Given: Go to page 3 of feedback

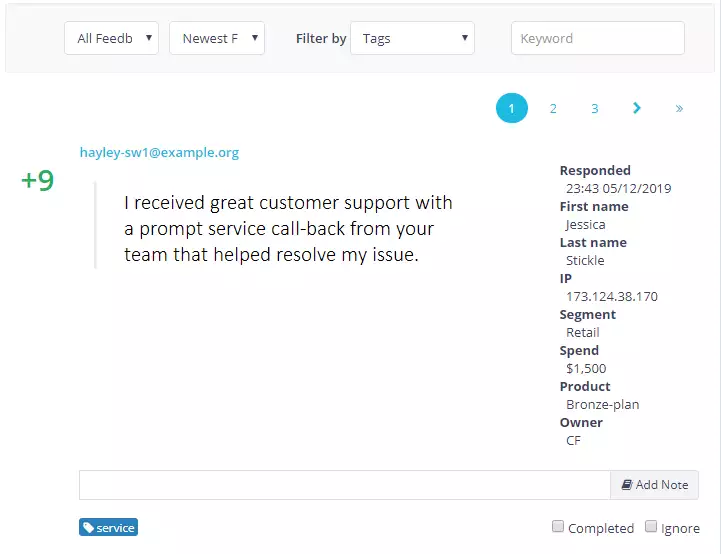Looking at the screenshot, I should tap(595, 109).
